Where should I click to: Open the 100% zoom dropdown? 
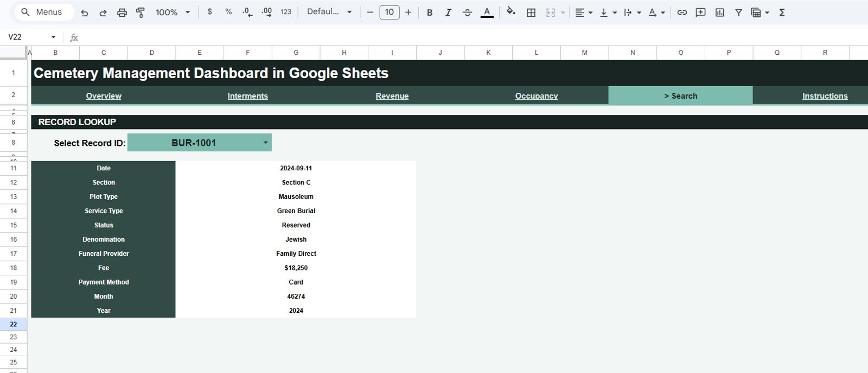[173, 12]
